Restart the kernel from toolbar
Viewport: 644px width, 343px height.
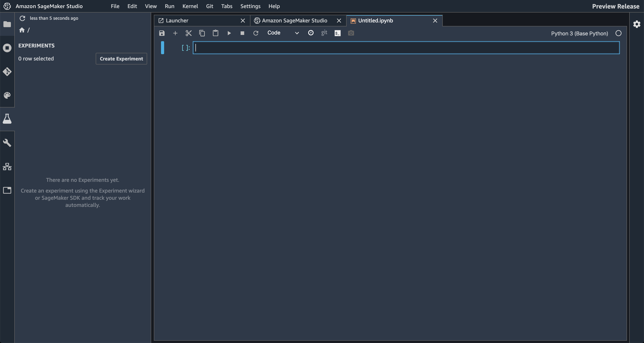tap(256, 33)
